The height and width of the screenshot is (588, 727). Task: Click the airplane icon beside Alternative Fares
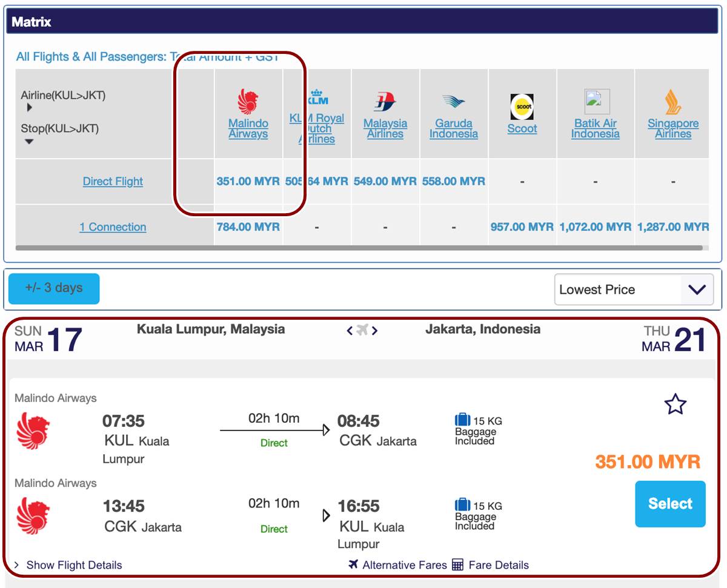pos(354,564)
